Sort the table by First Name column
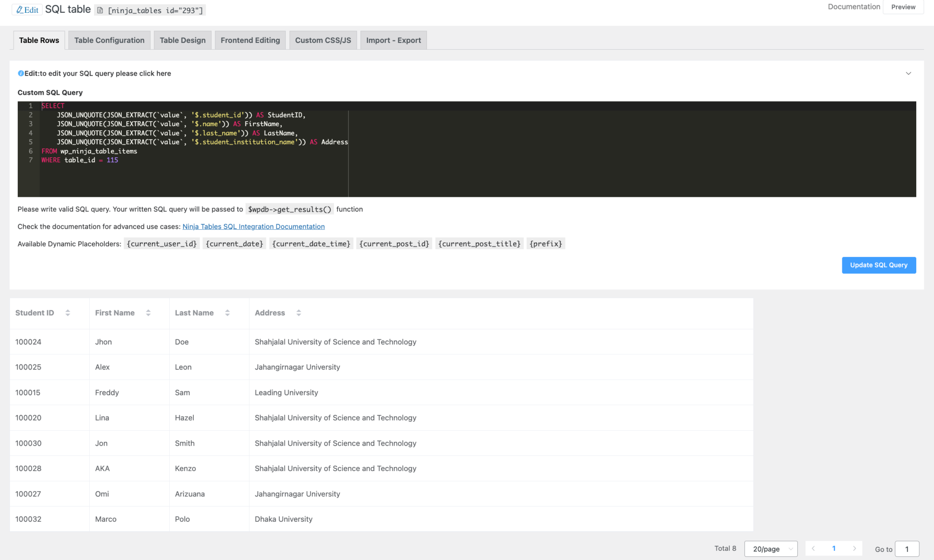The width and height of the screenshot is (934, 560). click(x=148, y=313)
